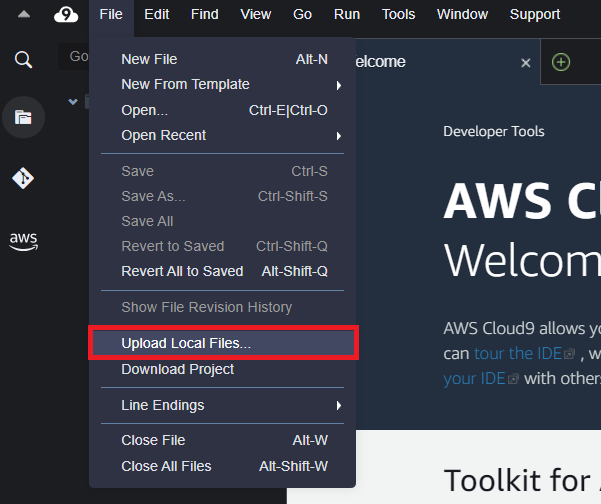This screenshot has height=504, width=601.
Task: Expand Line Endings submenu arrow
Action: [x=338, y=405]
